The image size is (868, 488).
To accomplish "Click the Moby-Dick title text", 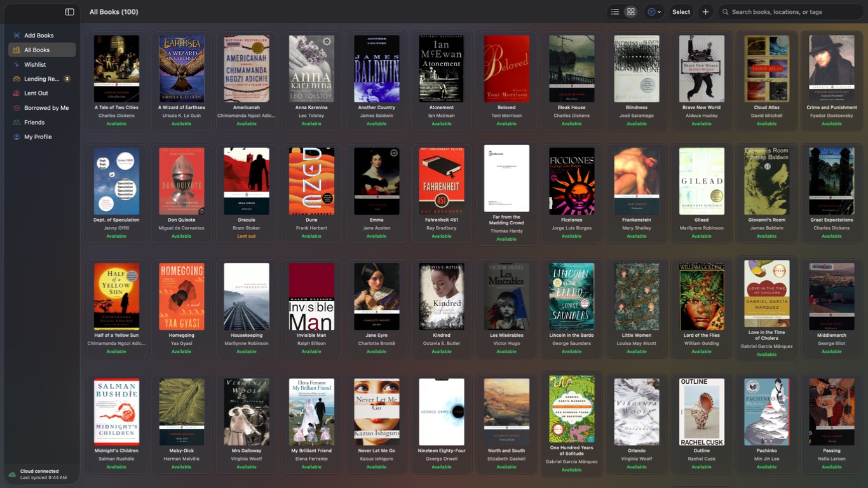I will [181, 451].
